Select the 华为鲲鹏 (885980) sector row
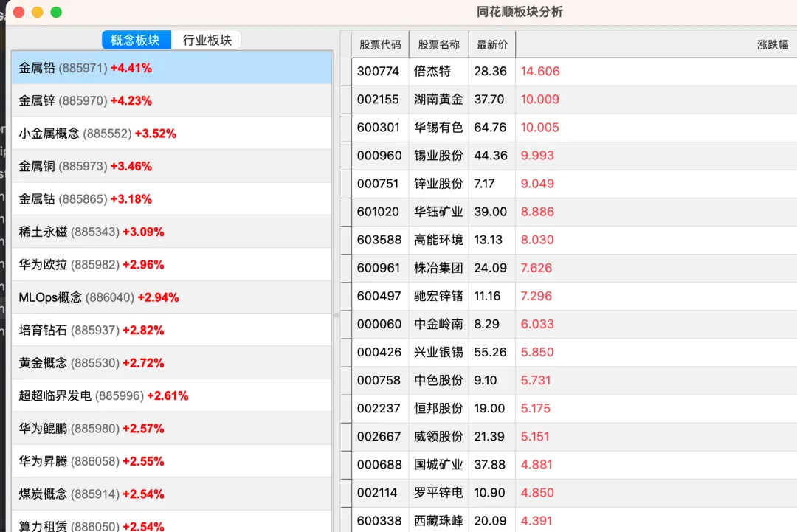 pyautogui.click(x=172, y=429)
